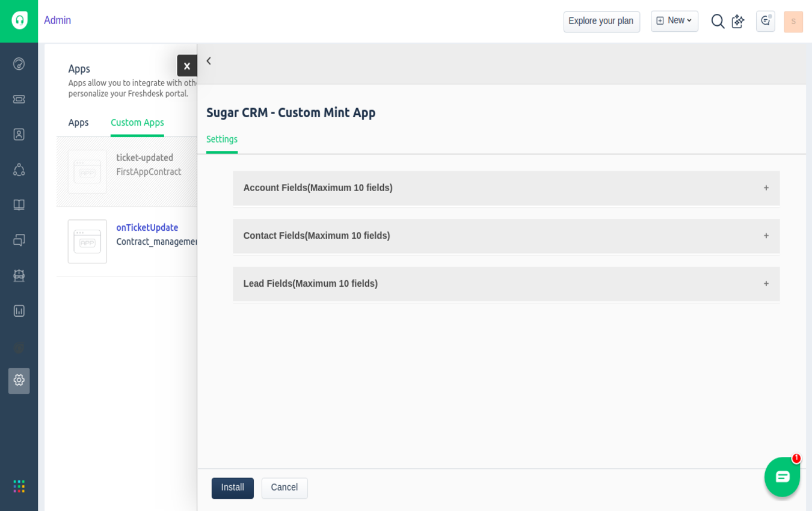Open the onTicketUpdate app link
The image size is (812, 511).
pyautogui.click(x=147, y=228)
